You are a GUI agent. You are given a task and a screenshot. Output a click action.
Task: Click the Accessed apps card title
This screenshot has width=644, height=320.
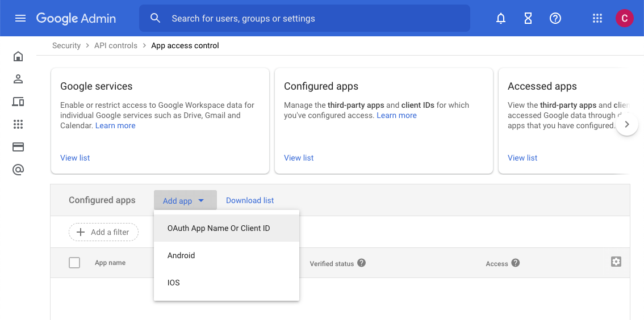point(542,86)
